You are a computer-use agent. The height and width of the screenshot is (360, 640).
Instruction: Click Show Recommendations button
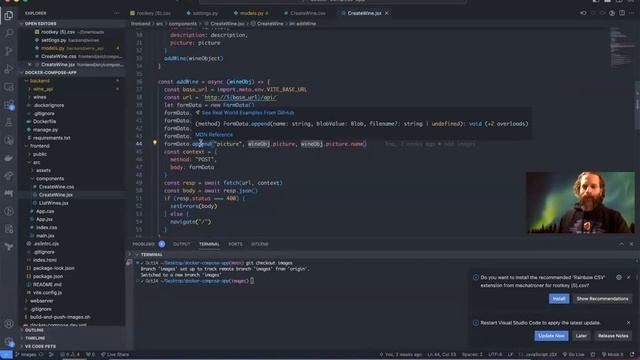[602, 299]
